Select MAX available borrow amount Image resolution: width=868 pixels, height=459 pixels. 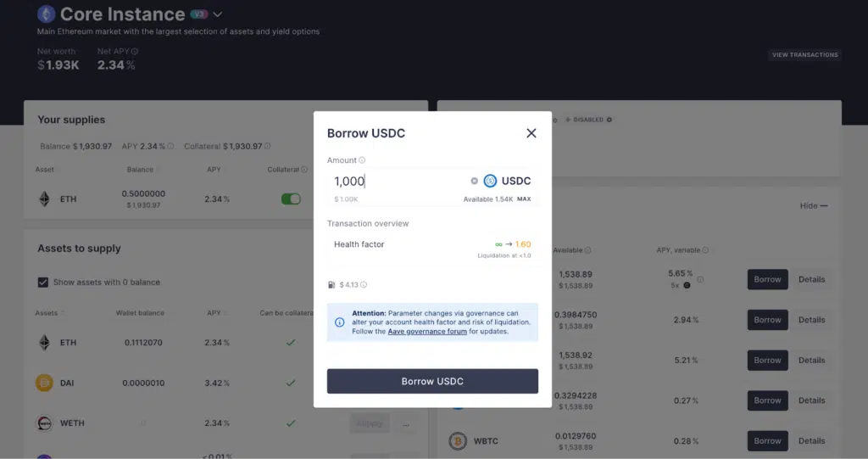[524, 199]
